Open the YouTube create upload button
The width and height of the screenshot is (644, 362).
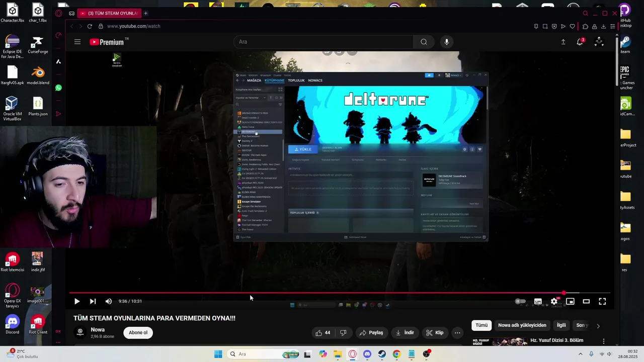point(563,42)
